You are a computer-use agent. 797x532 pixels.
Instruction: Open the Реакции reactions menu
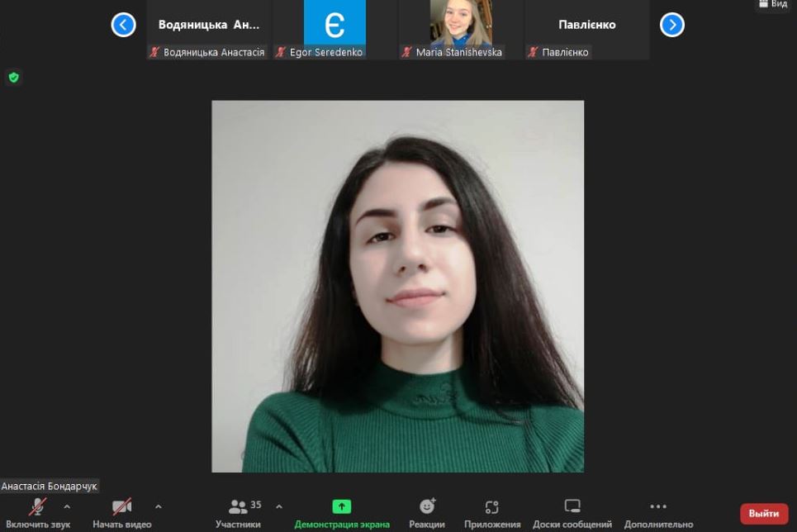tap(427, 513)
